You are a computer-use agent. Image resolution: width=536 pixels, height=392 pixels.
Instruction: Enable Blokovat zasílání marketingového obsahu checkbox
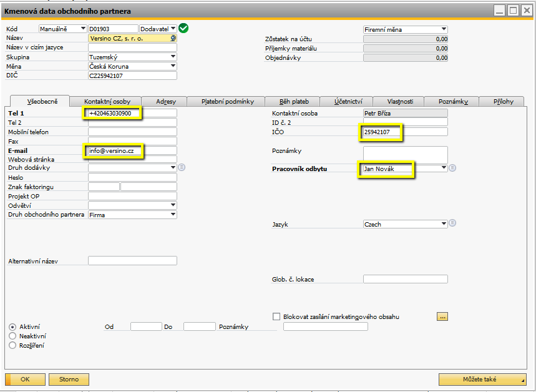pyautogui.click(x=276, y=316)
